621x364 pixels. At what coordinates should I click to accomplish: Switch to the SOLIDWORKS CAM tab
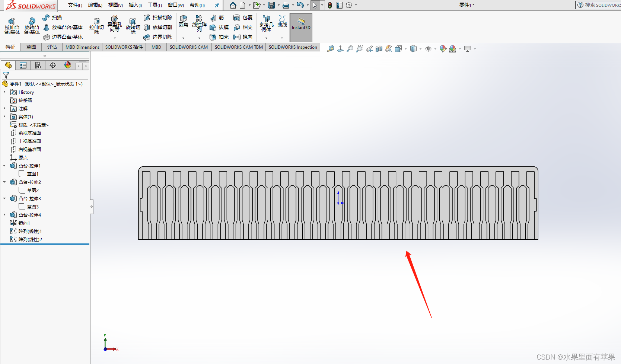tap(188, 47)
